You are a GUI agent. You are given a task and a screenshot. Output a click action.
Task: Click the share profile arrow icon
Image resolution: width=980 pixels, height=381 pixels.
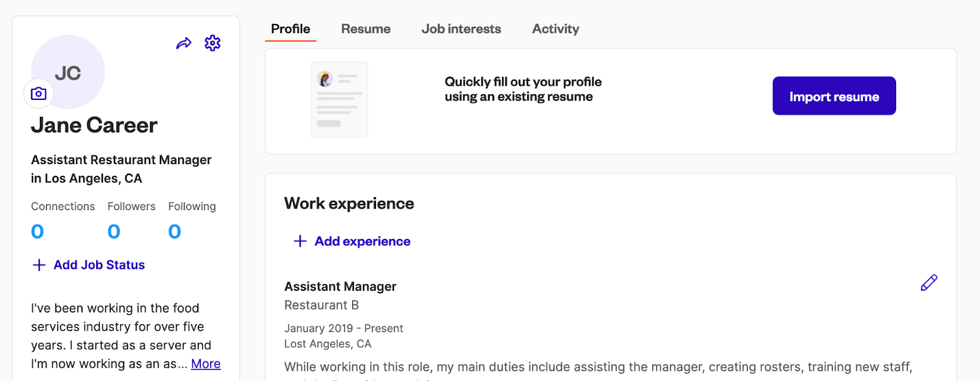(184, 43)
